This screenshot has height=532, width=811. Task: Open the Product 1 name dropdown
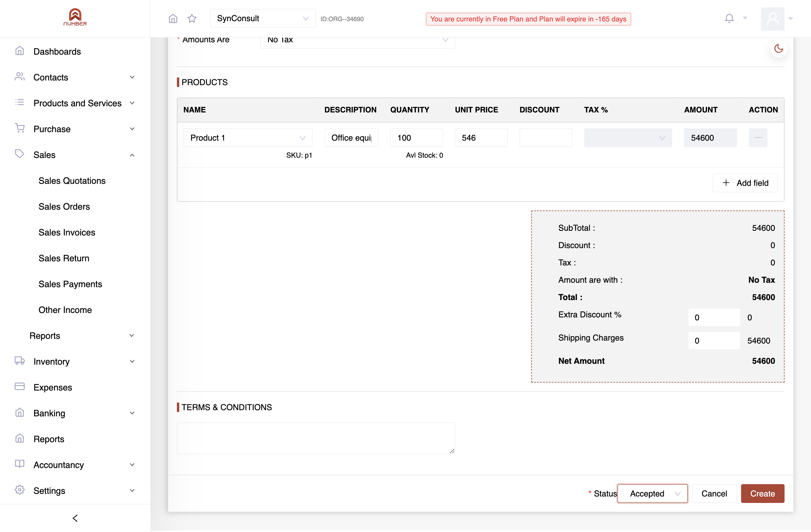[x=248, y=137]
